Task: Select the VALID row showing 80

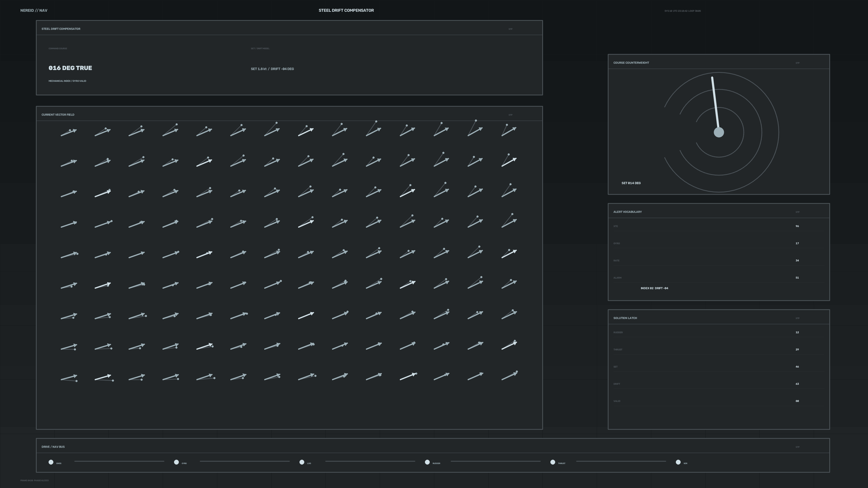Action: click(719, 401)
